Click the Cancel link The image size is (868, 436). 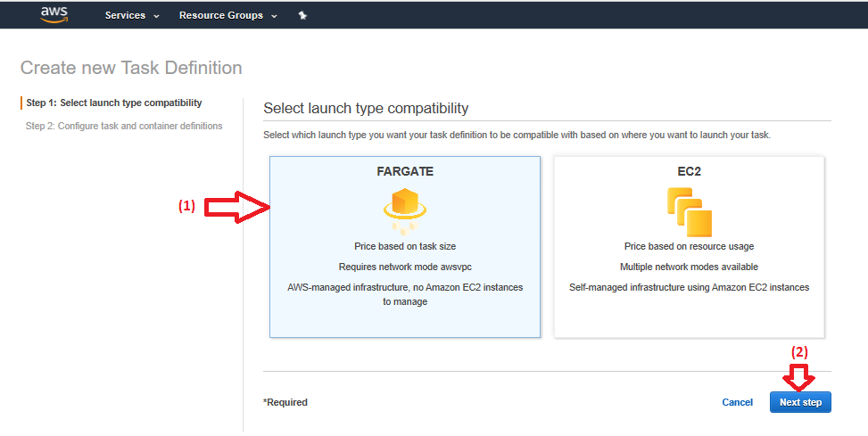click(x=737, y=402)
